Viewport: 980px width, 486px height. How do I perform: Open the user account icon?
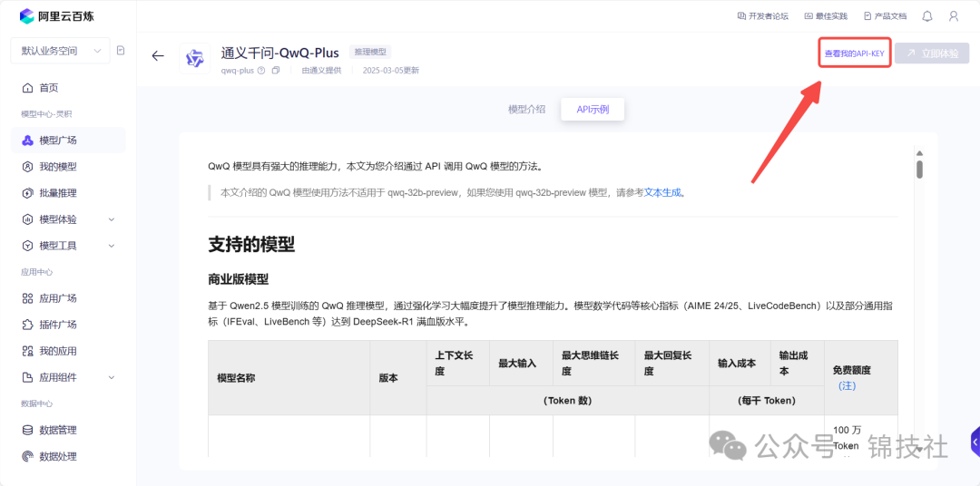pos(953,16)
